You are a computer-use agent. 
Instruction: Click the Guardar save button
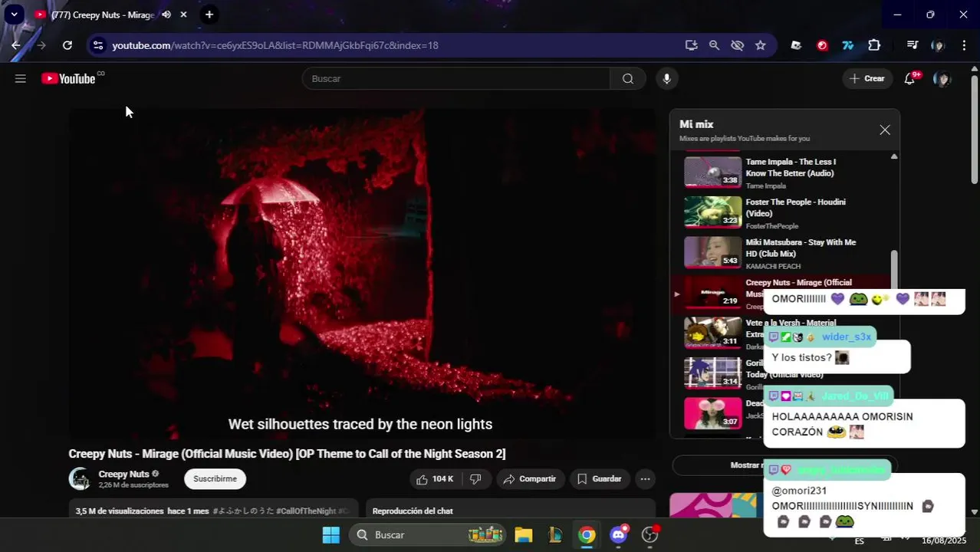pos(600,479)
